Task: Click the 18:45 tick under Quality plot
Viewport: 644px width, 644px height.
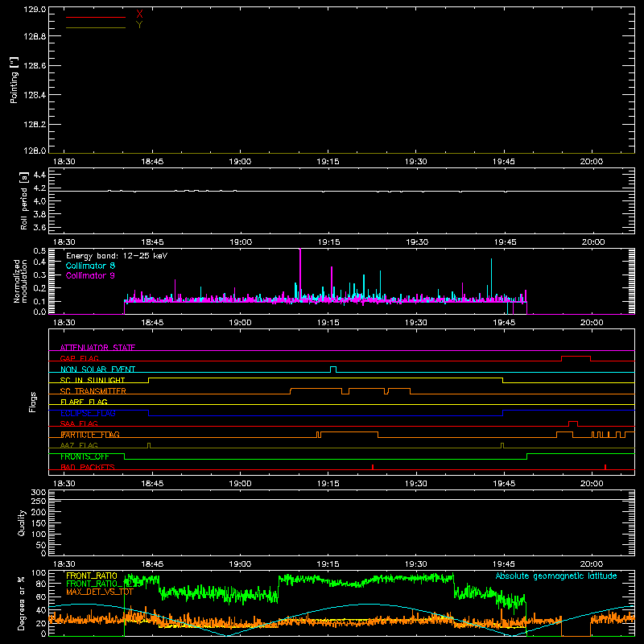Action: coord(152,564)
